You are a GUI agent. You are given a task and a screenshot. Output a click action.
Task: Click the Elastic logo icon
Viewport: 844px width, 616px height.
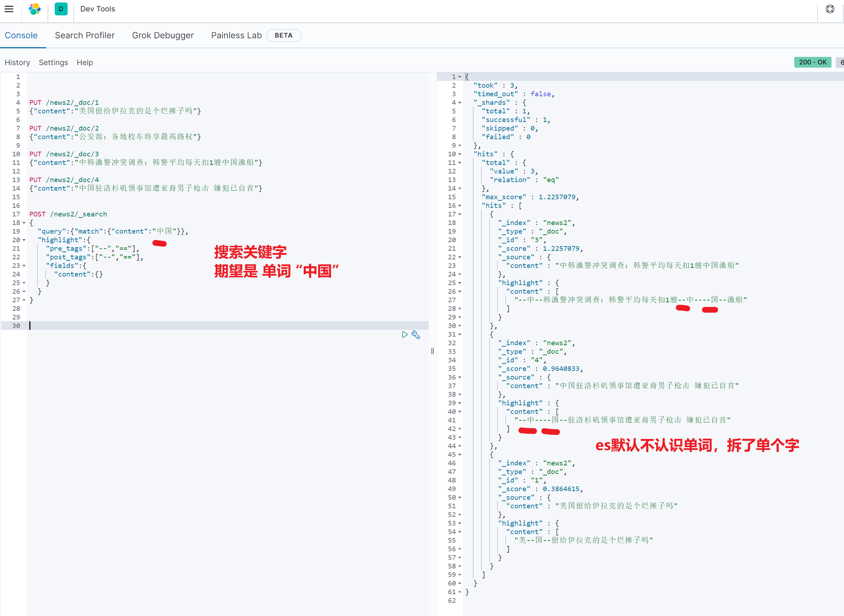(x=35, y=9)
